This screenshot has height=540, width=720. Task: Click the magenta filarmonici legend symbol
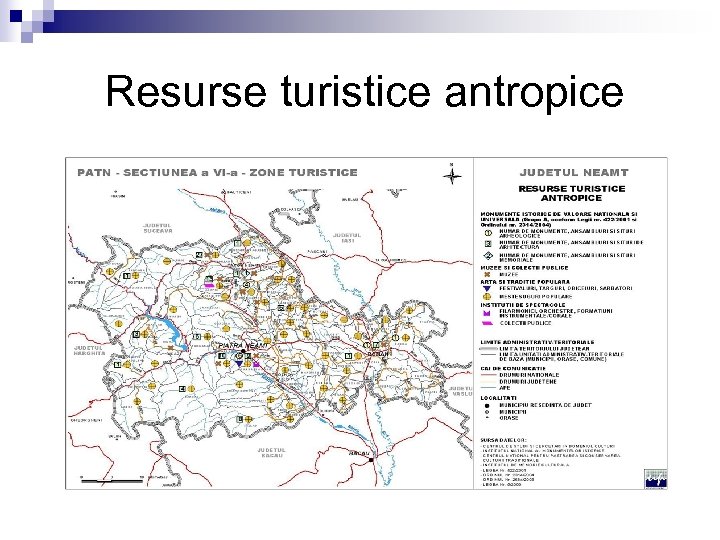tap(487, 313)
